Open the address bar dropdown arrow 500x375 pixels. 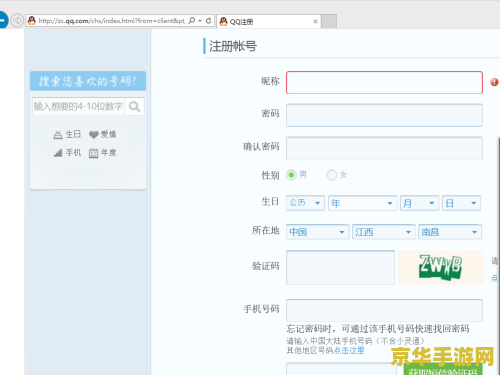[200, 21]
